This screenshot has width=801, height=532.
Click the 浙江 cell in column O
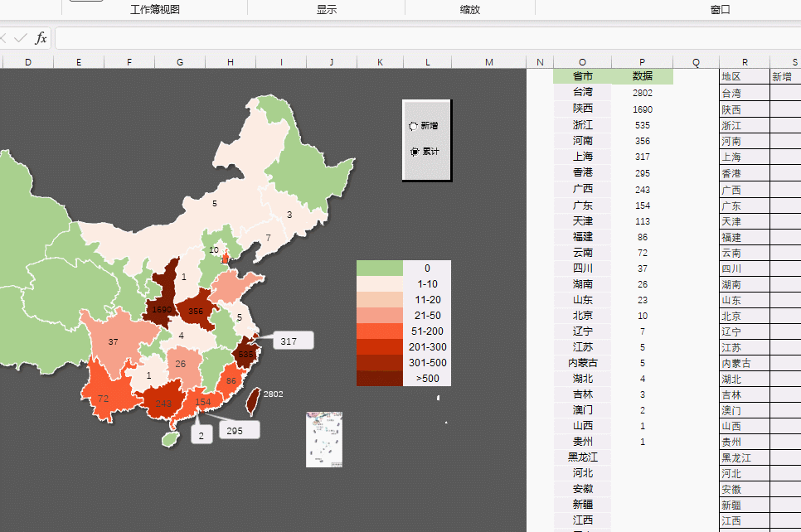[582, 124]
